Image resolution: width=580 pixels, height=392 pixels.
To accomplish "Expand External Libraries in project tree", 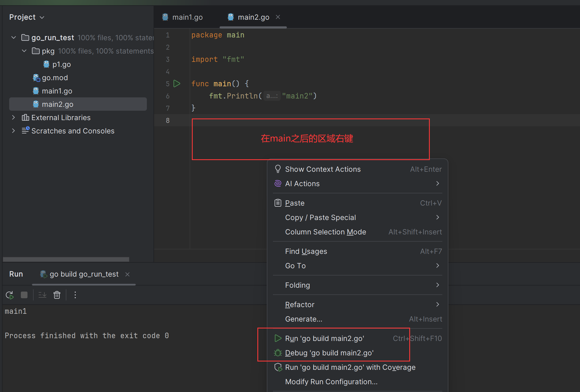I will coord(13,117).
